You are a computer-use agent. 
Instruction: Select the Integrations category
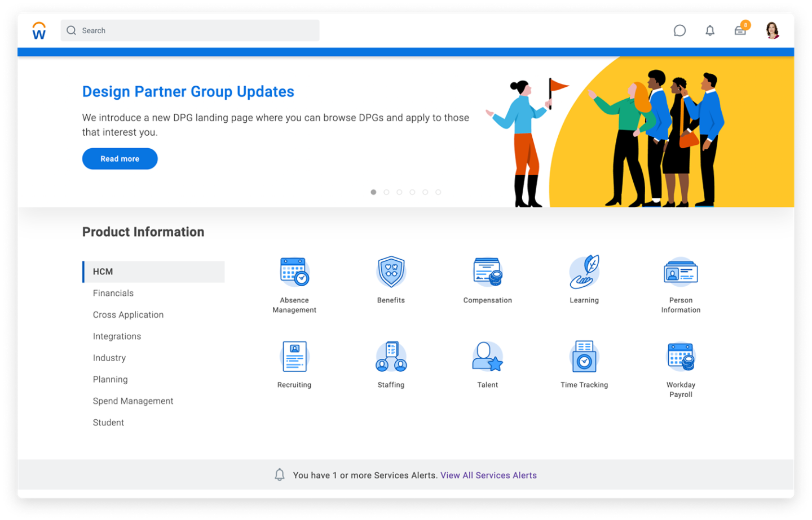117,336
